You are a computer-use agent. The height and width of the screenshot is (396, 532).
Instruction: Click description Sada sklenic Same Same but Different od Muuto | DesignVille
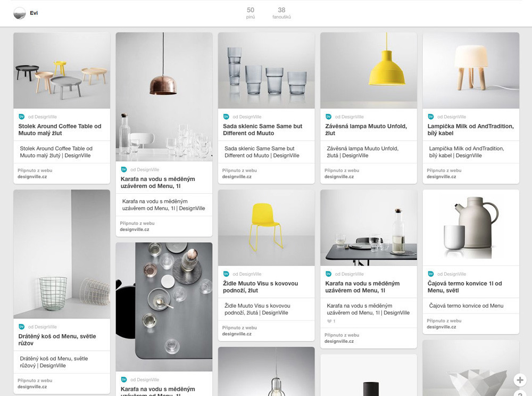coord(262,152)
